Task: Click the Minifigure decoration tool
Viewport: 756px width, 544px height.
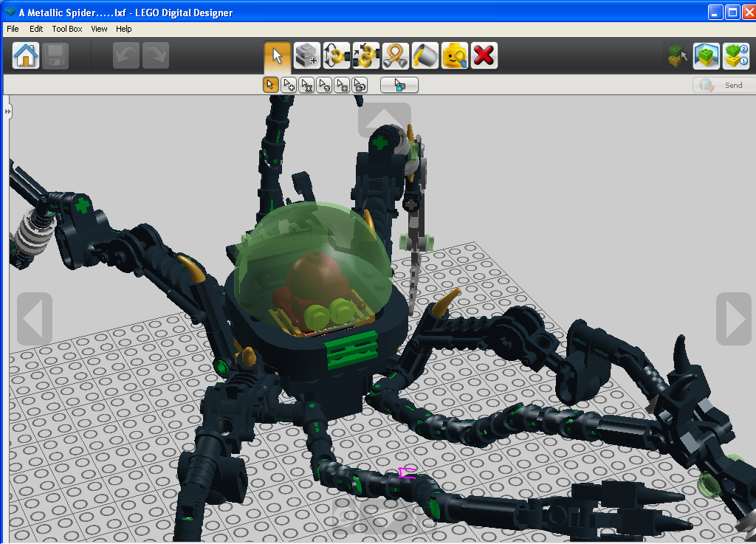Action: coord(454,55)
